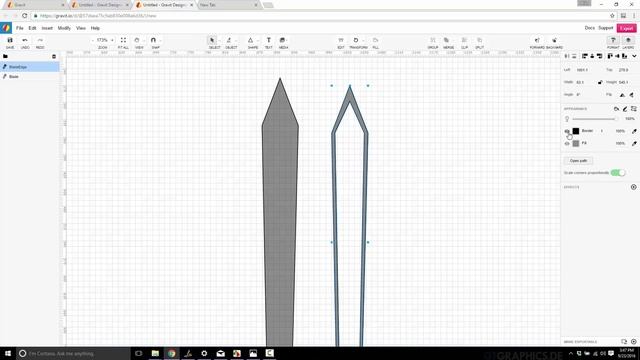640x360 pixels.
Task: Toggle width-height aspect ratio lock
Action: click(600, 82)
